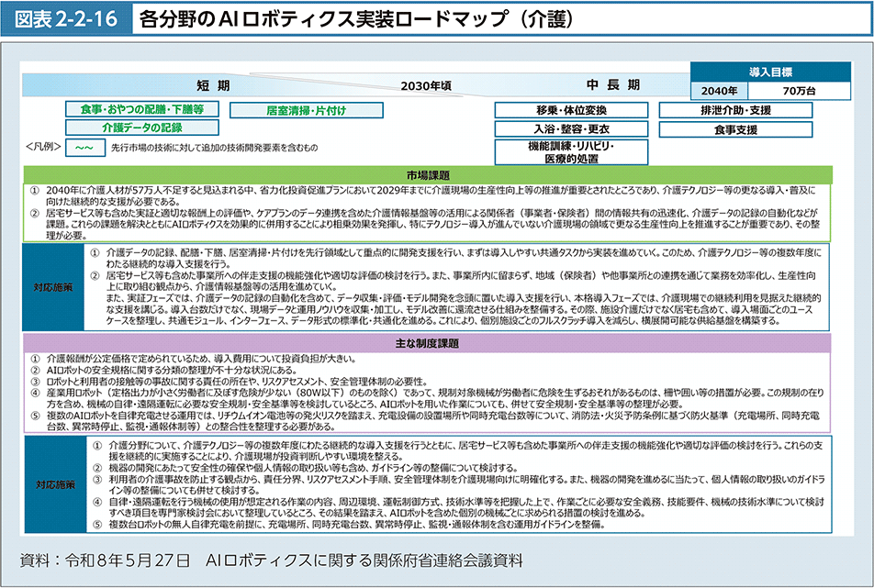Viewport: 874px width, 588px height.
Task: Click upper measure ② starting 居宅サービス等も含めた事業所
Action: click(x=454, y=282)
